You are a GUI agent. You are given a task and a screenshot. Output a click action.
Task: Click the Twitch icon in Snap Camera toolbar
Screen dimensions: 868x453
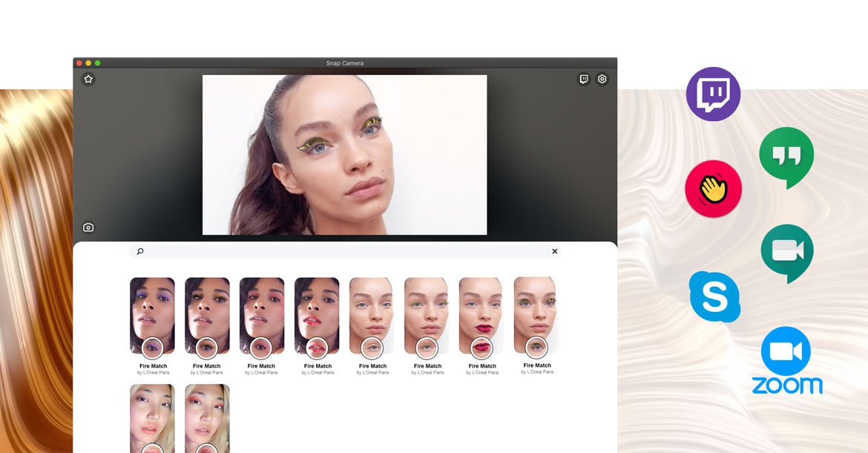[x=584, y=79]
